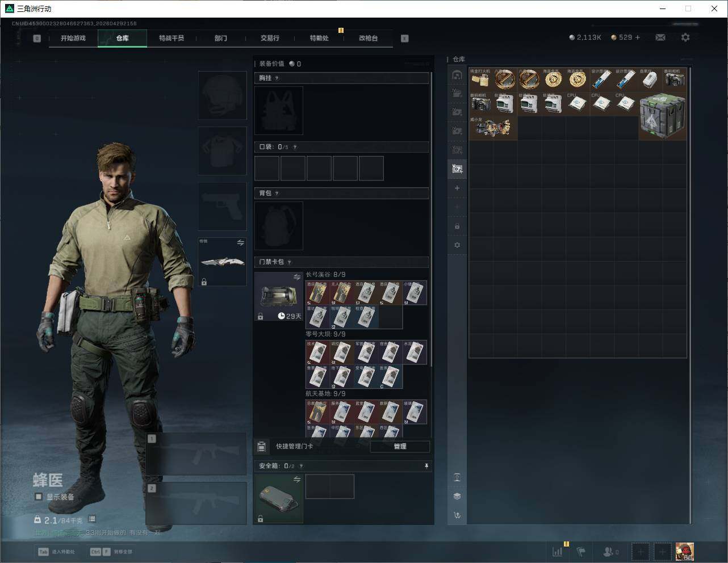Viewport: 728px width, 563px height.
Task: Select the large green supply crate
Action: pos(663,116)
